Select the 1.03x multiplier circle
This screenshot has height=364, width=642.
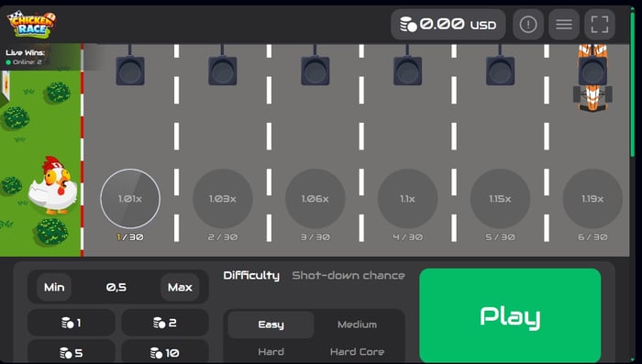[x=223, y=199]
